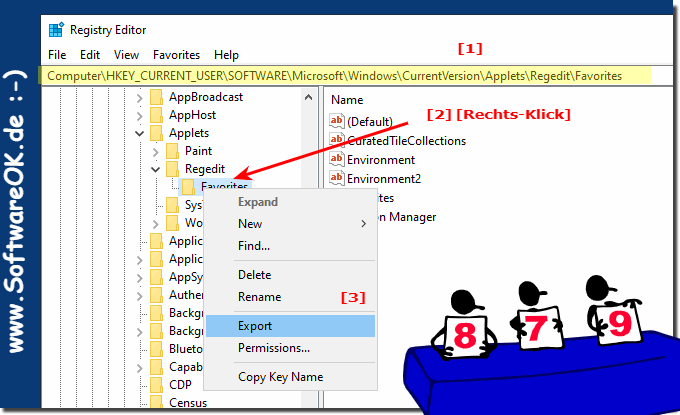Image resolution: width=680 pixels, height=415 pixels.
Task: Select the AppBroadcast folder icon
Action: 156,97
